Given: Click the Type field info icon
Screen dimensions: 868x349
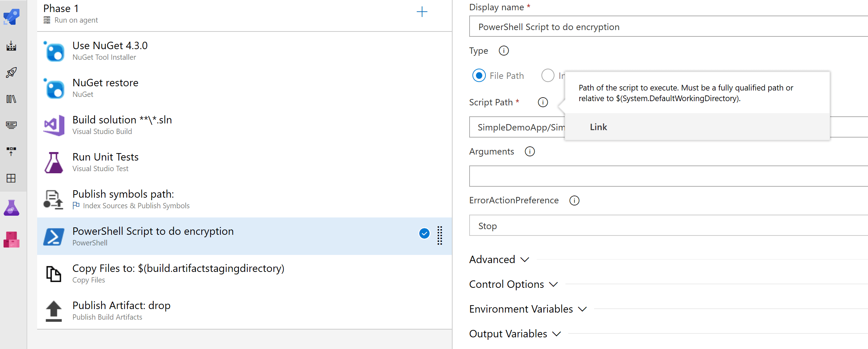Looking at the screenshot, I should 504,51.
